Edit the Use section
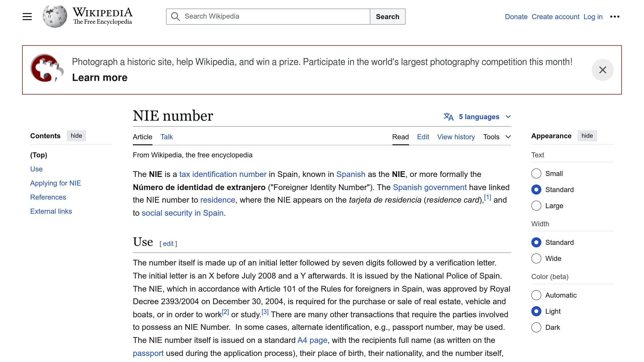Image resolution: width=644 pixels, height=362 pixels. (168, 244)
